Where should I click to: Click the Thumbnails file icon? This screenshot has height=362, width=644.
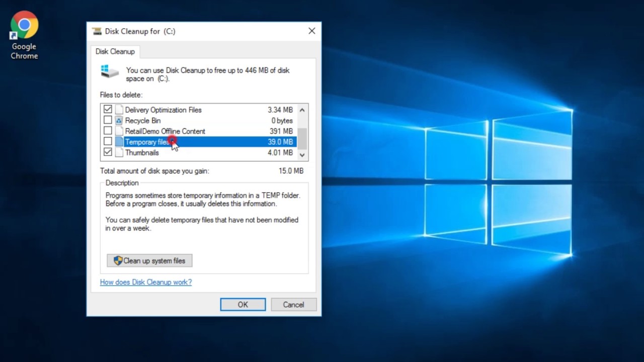point(119,152)
